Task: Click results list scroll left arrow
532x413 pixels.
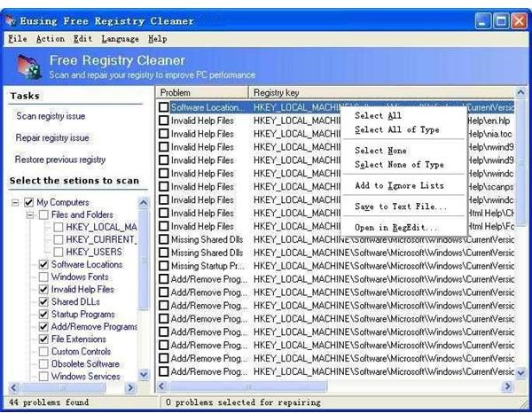Action: pyautogui.click(x=162, y=386)
